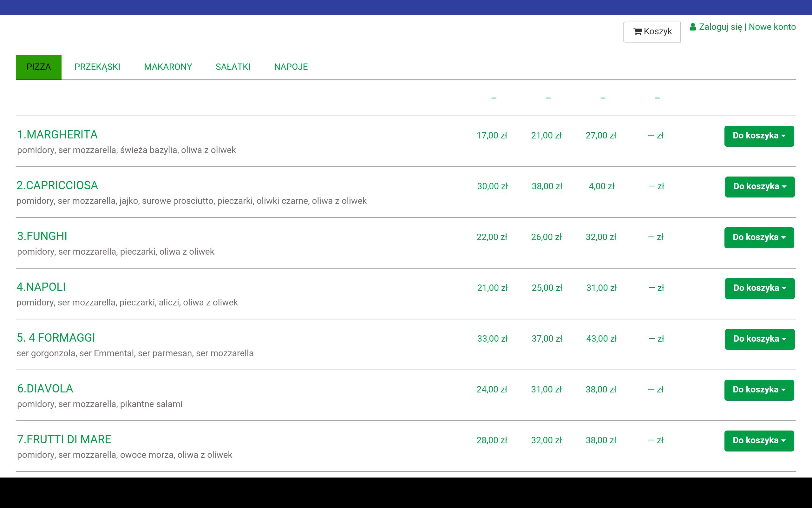Screen dimensions: 812x508
Task: Click 4 Formaggi's 33,00 zł price
Action: 493,338
